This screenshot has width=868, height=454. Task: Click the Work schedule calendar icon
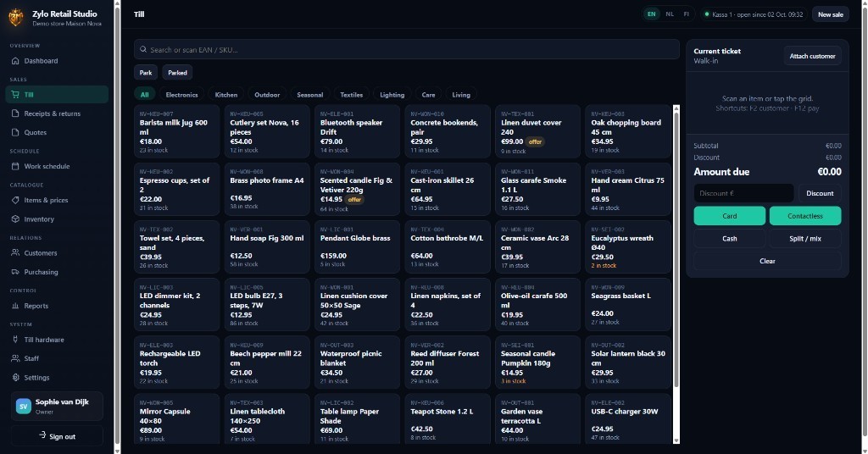pyautogui.click(x=15, y=166)
